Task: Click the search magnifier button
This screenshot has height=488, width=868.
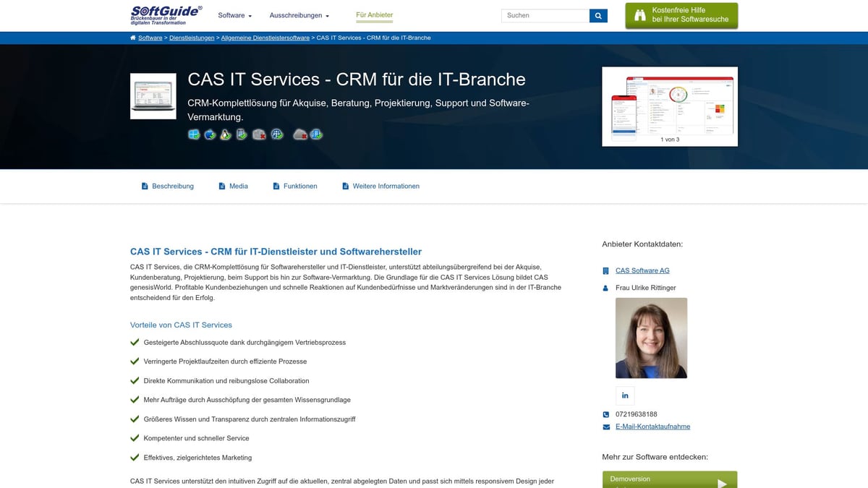Action: (598, 15)
